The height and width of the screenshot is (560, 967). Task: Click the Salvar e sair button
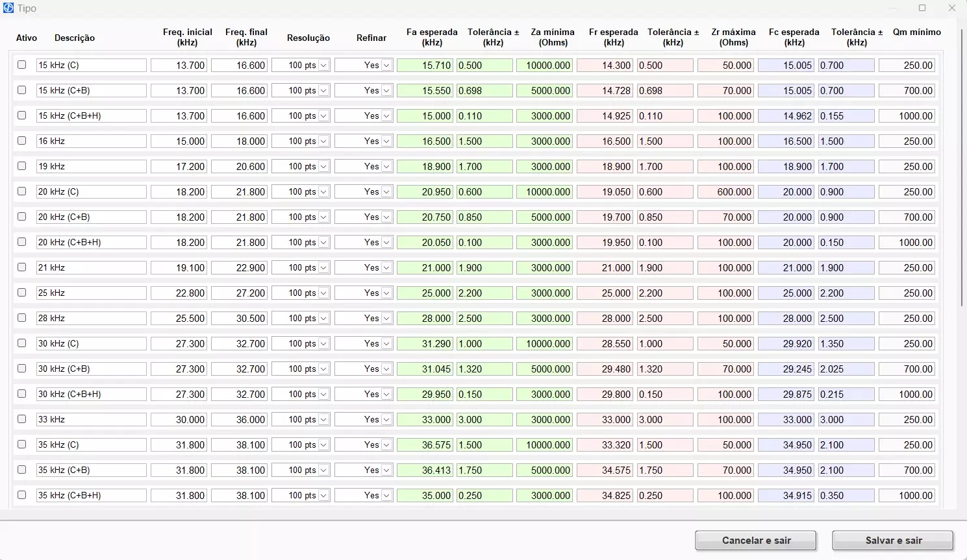pos(892,541)
